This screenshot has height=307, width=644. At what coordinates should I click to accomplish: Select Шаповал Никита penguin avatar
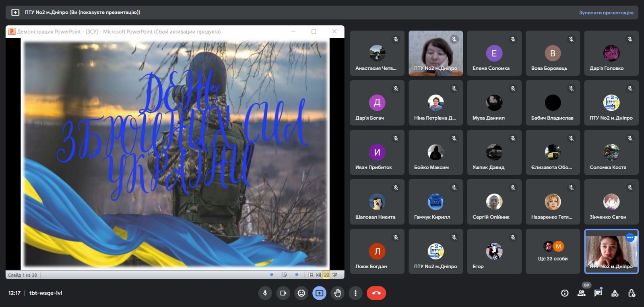(377, 202)
